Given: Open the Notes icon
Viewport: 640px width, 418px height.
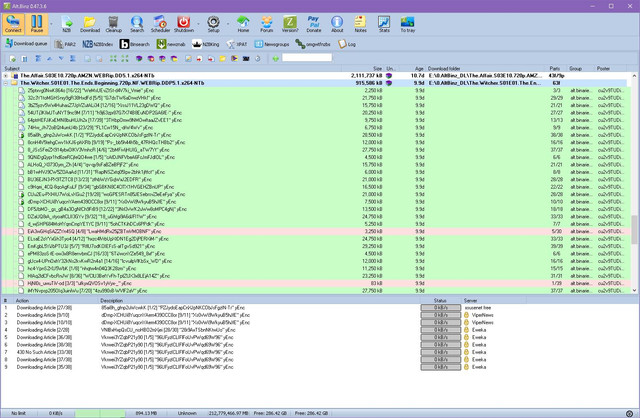Looking at the screenshot, I should 360,24.
